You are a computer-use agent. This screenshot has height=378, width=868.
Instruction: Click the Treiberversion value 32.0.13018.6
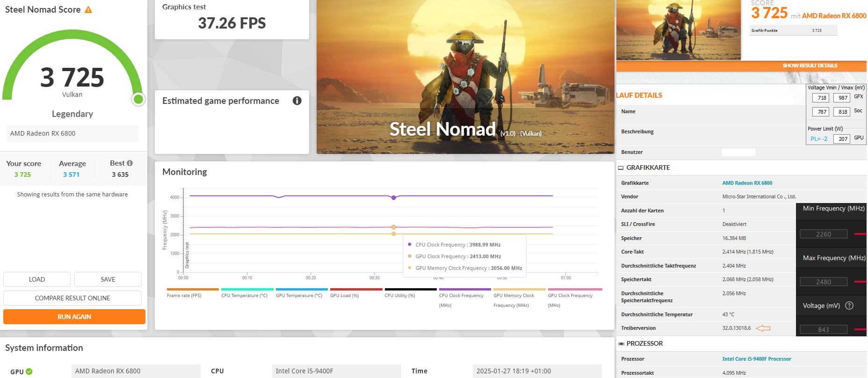coord(737,328)
